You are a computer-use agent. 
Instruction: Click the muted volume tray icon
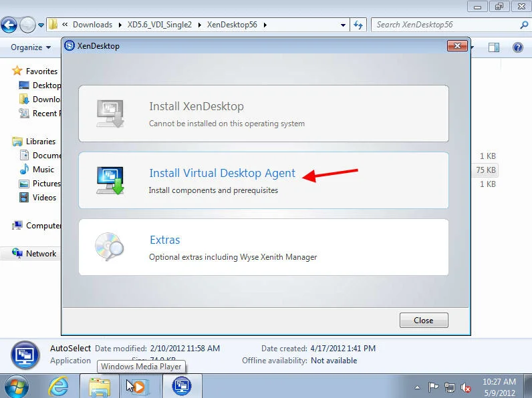tap(465, 387)
